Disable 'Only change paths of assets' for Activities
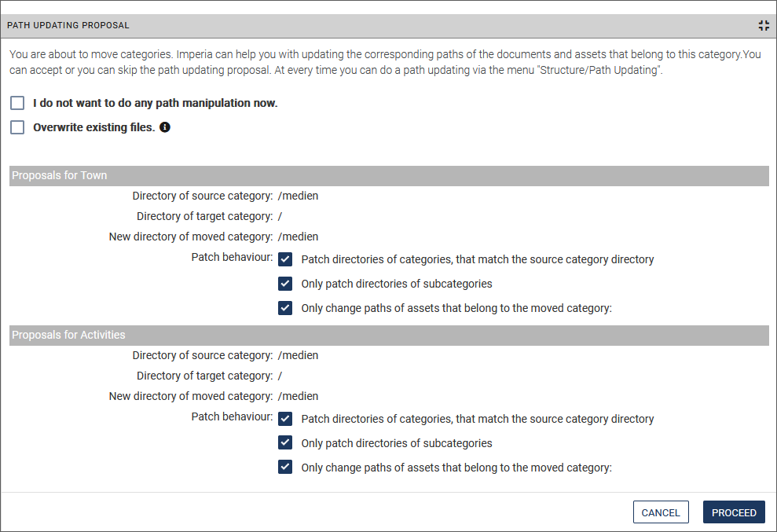 point(285,467)
